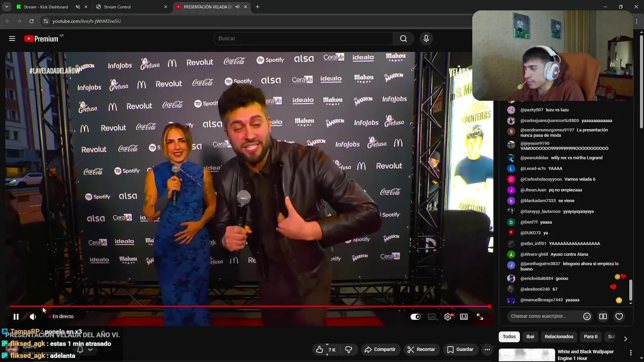Open White and Black Wallpaper Engine title
The image size is (644, 362).
tap(586, 355)
